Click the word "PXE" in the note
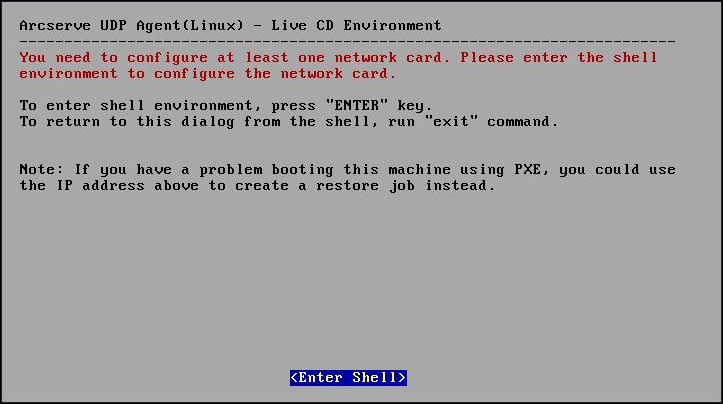 click(527, 169)
